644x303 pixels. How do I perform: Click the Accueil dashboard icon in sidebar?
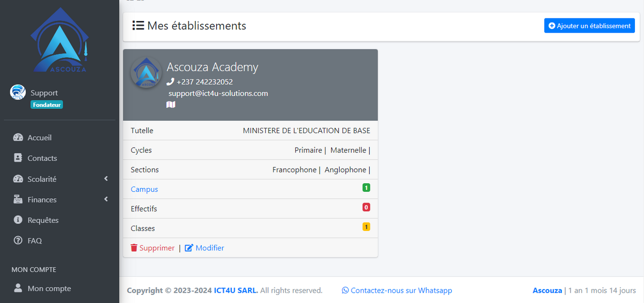(18, 138)
